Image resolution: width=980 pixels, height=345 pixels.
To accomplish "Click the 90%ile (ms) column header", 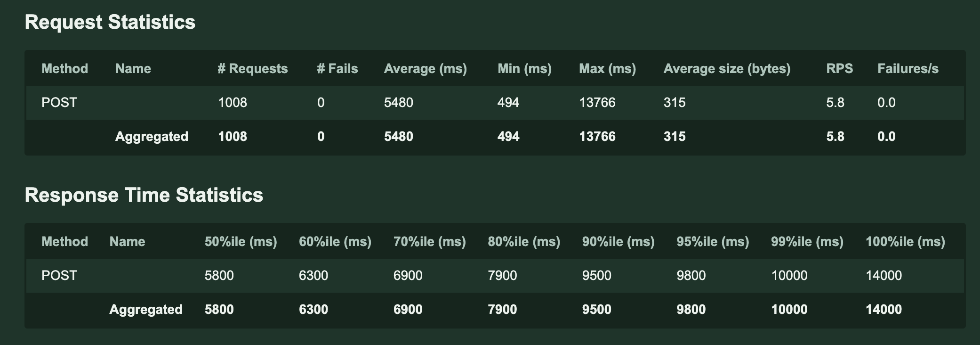I will coord(619,242).
